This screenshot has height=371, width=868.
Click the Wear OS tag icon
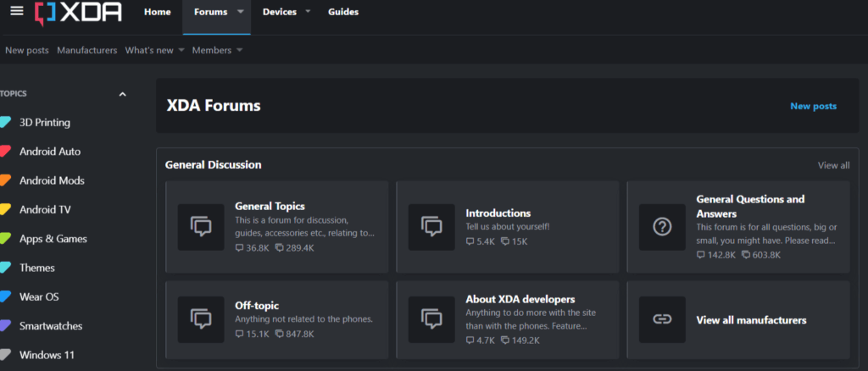5,297
